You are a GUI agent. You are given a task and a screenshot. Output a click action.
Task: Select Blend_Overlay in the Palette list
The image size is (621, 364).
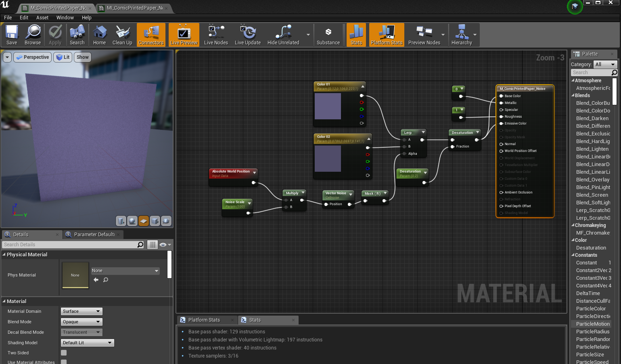(593, 180)
